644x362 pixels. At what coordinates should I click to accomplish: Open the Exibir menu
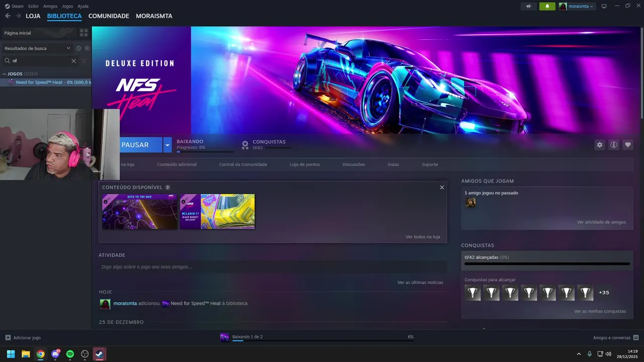point(33,6)
